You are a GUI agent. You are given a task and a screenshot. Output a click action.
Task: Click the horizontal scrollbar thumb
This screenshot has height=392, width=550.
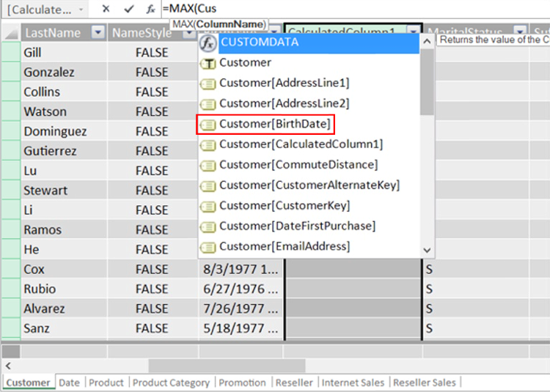pyautogui.click(x=227, y=366)
